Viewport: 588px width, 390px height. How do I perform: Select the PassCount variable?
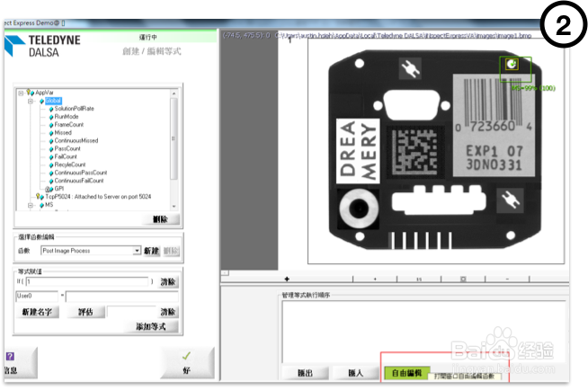click(x=67, y=149)
